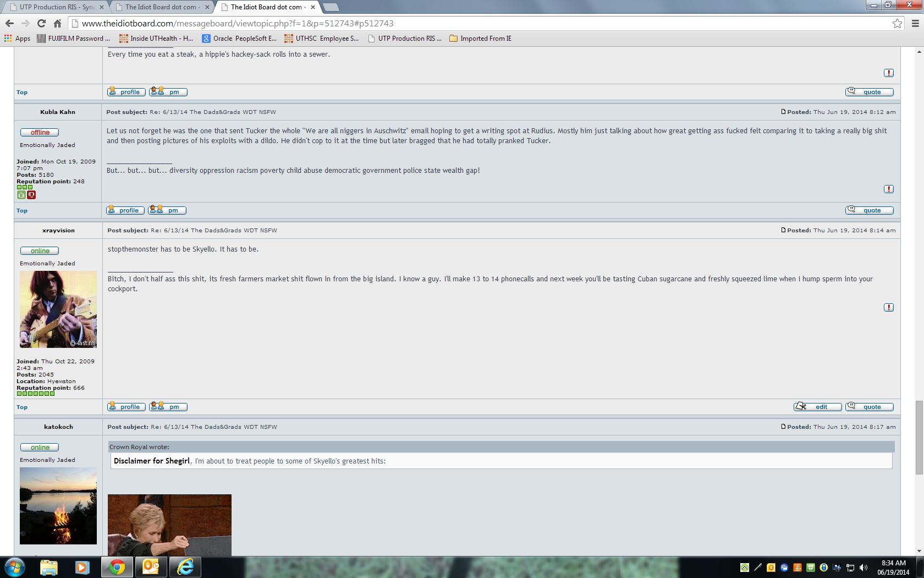The height and width of the screenshot is (578, 924).
Task: Open Internet Explorer from the taskbar
Action: 185,567
